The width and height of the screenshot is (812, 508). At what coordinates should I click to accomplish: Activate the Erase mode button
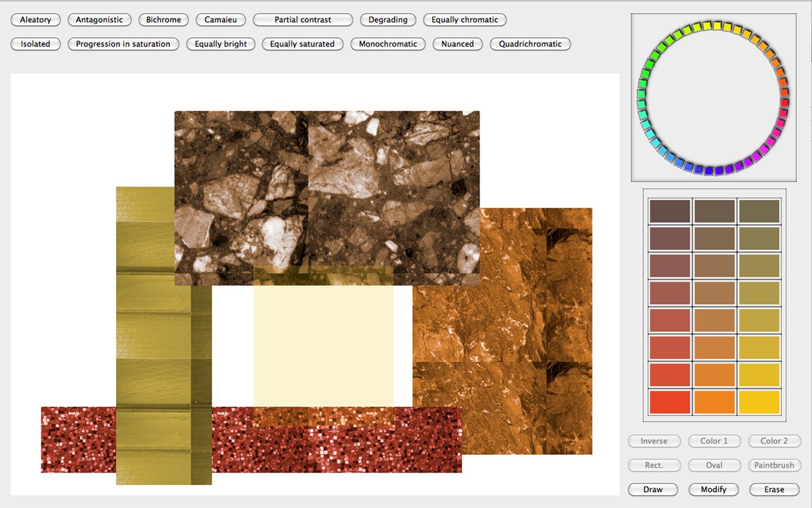coord(774,490)
